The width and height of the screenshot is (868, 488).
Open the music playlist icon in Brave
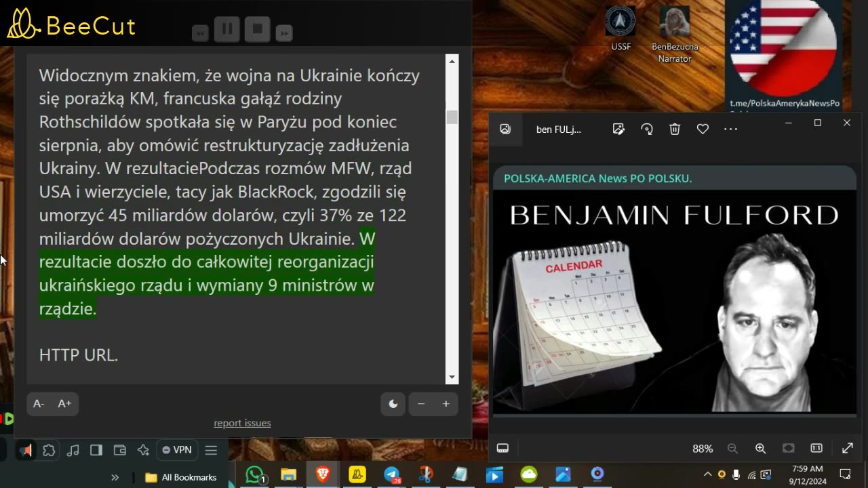tap(73, 450)
